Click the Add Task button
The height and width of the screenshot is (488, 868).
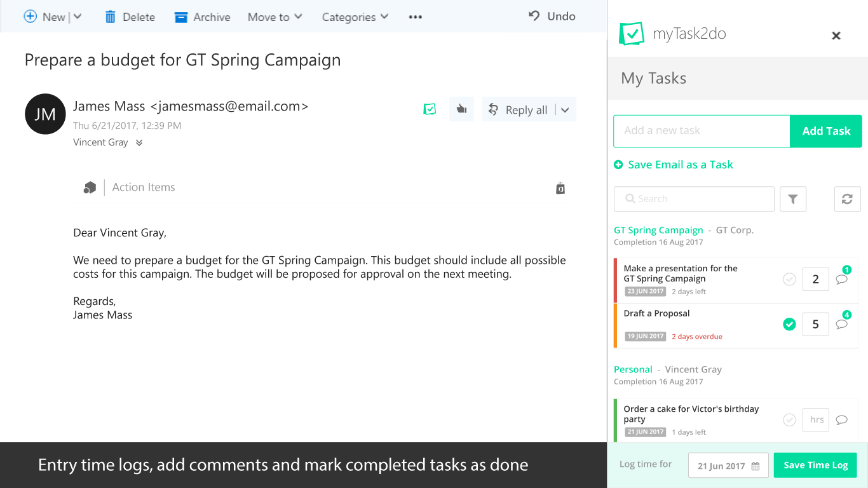826,131
